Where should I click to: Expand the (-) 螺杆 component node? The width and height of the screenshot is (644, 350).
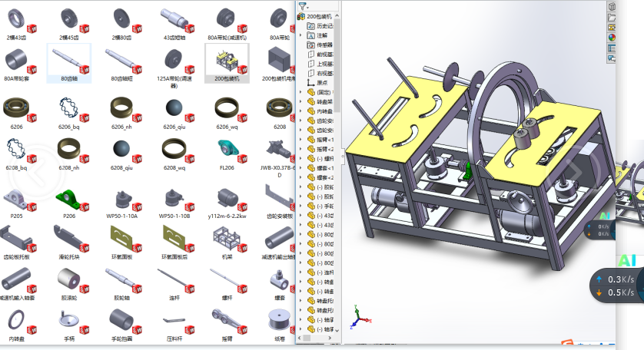[300, 158]
